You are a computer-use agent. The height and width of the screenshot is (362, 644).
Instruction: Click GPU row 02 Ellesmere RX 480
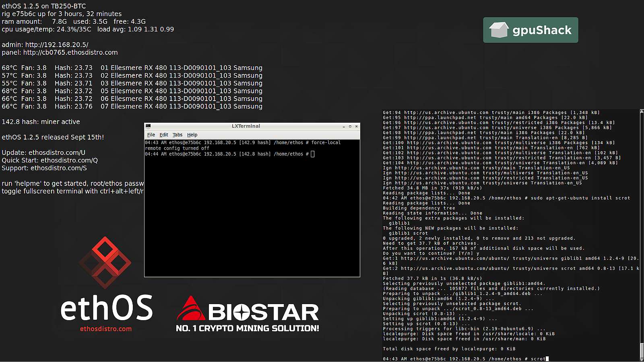(132, 75)
